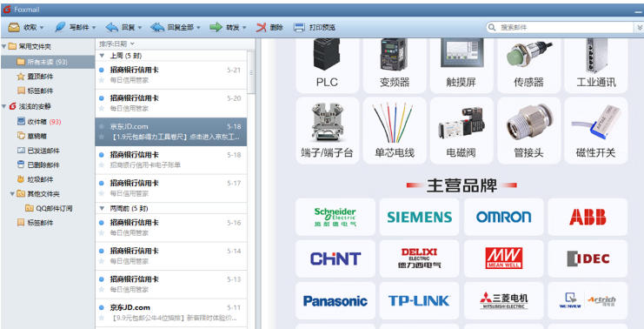The image size is (644, 329).
Task: Open the dropdown arrow next to 写邮件
Action: click(x=93, y=28)
